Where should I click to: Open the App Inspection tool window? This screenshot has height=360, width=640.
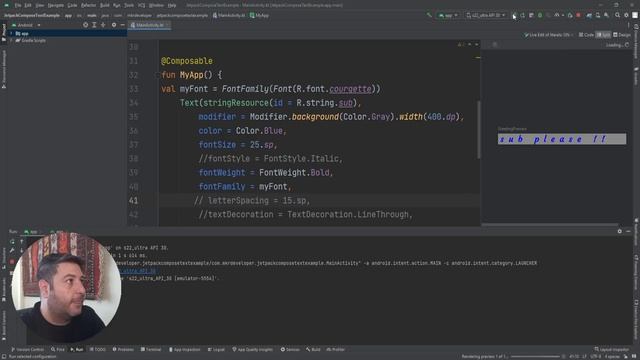[x=184, y=349]
